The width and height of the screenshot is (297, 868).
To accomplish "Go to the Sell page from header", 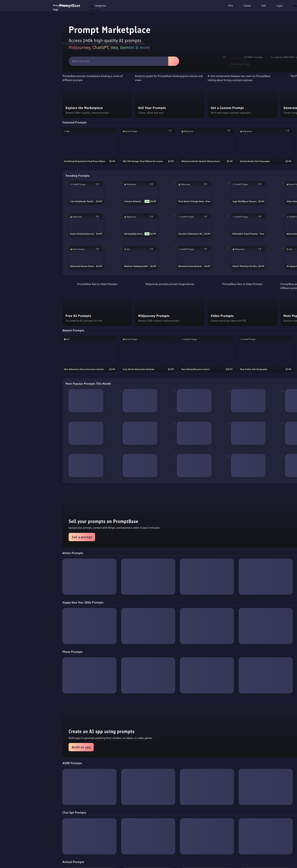I will click(x=263, y=6).
